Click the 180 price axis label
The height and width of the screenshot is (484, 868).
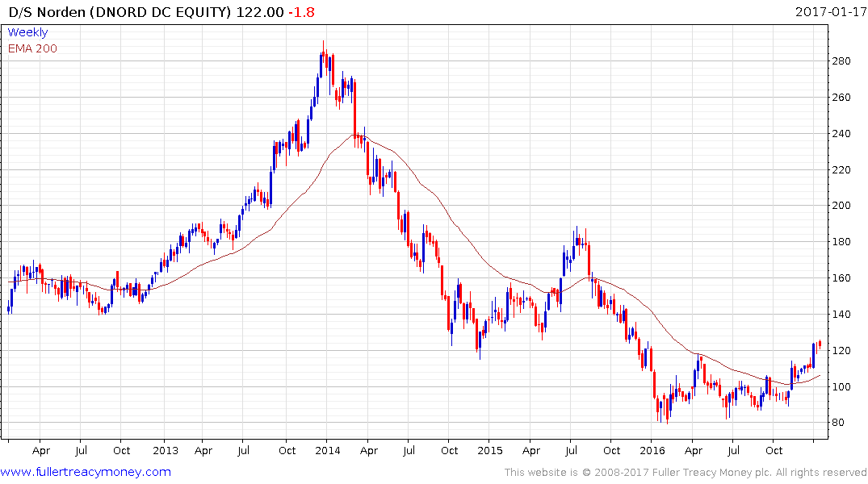841,242
